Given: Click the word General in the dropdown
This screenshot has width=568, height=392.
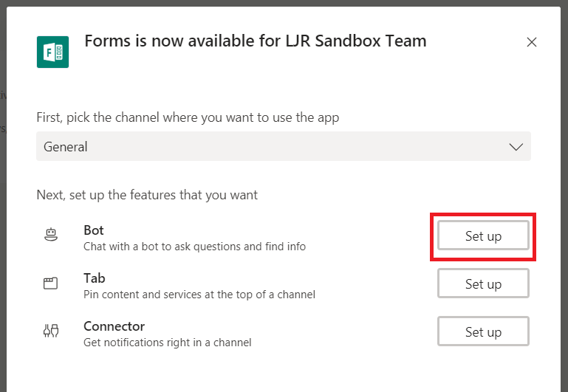Looking at the screenshot, I should click(x=66, y=147).
